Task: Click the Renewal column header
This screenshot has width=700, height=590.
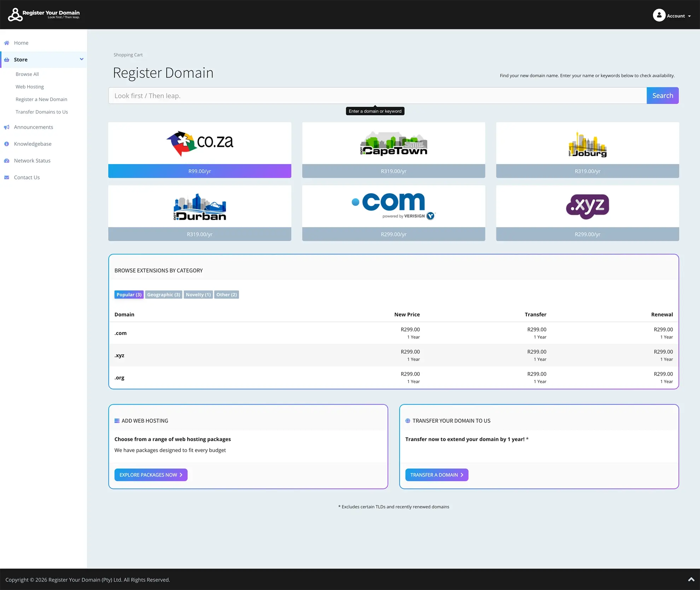Action: (662, 314)
